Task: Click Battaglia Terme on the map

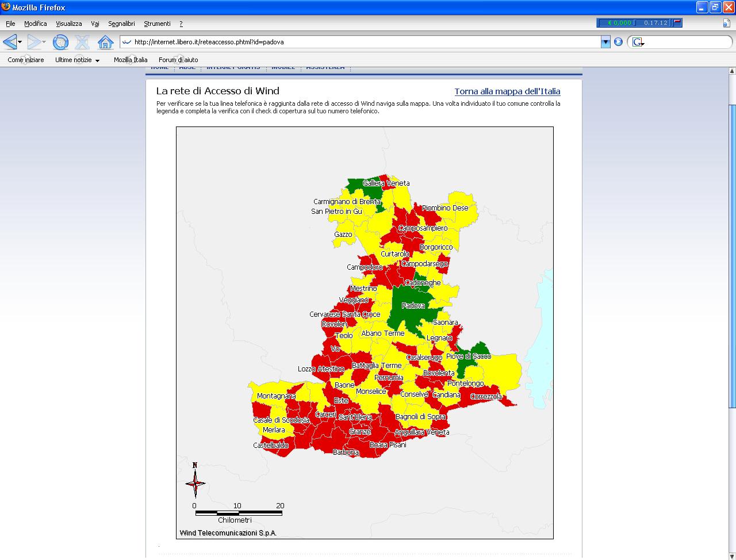Action: (x=377, y=366)
